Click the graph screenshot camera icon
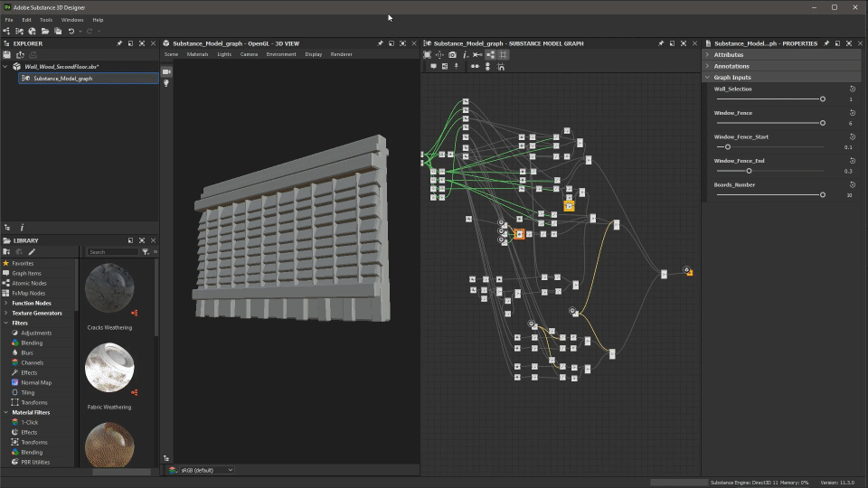 pyautogui.click(x=452, y=55)
